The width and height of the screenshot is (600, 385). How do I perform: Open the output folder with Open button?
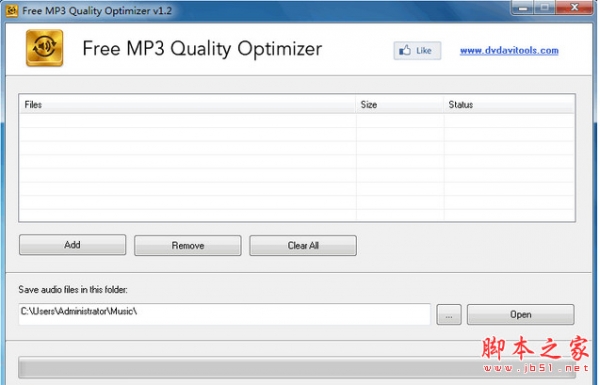tap(520, 315)
